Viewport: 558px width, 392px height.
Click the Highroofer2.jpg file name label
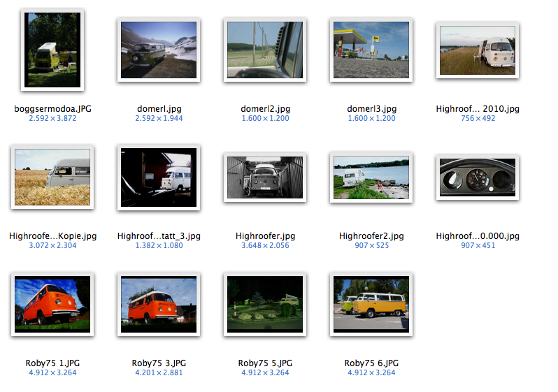click(x=371, y=236)
